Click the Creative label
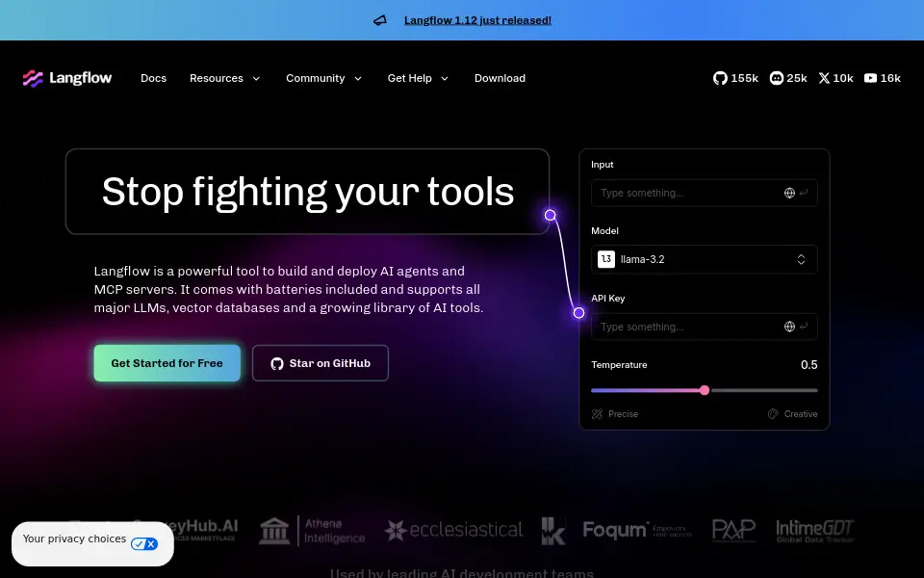924x578 pixels. click(801, 414)
